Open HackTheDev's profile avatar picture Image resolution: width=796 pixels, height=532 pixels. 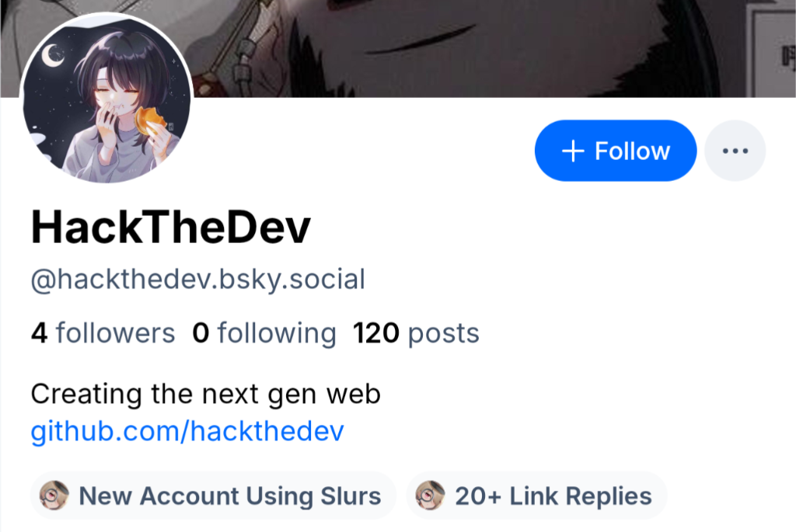tap(105, 98)
